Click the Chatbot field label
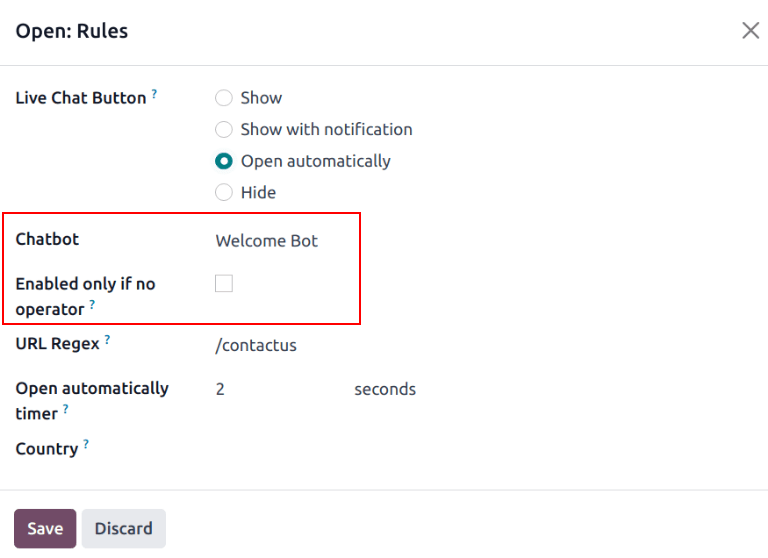The height and width of the screenshot is (558, 768). [47, 240]
